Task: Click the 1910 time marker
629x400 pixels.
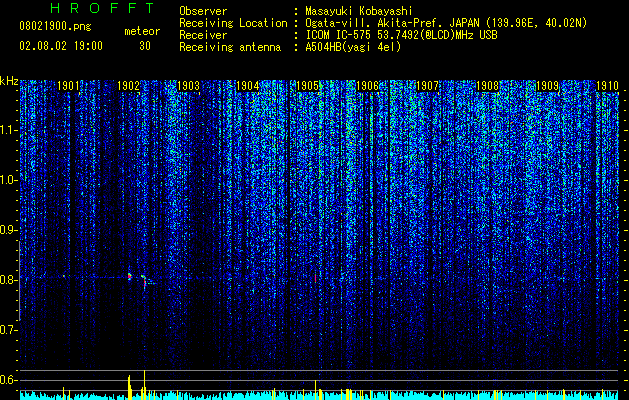Action: point(607,86)
